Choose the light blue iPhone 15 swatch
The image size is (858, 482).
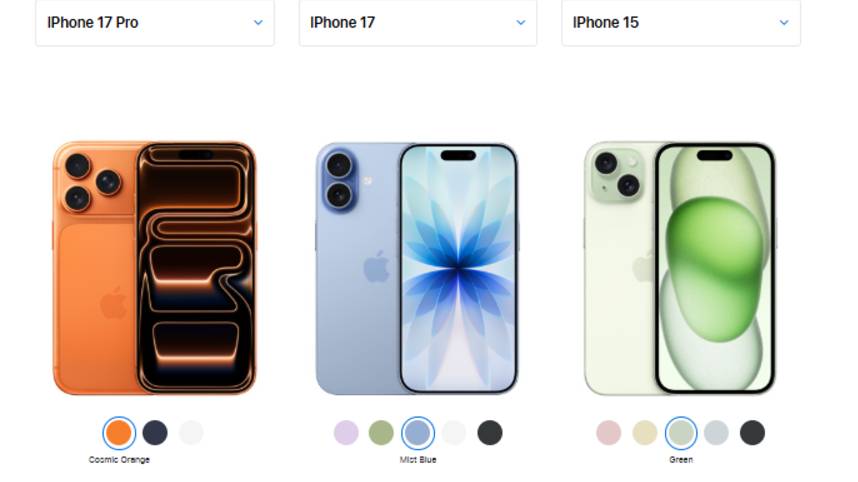[x=716, y=433]
